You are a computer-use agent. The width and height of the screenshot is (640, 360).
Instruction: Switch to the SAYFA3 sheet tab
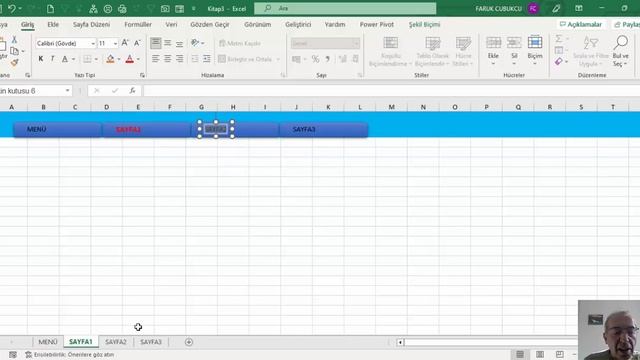pos(151,342)
